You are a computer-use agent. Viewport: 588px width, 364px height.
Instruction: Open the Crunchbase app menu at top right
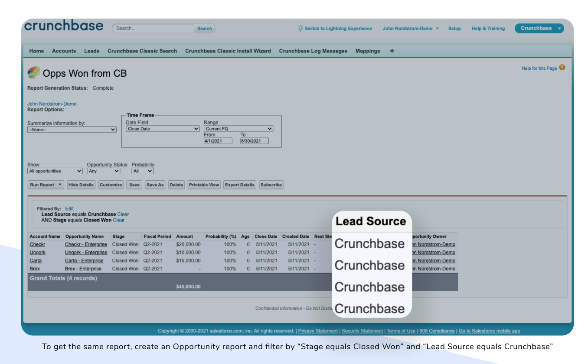539,28
